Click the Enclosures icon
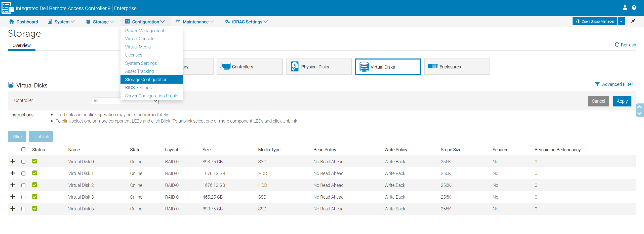The height and width of the screenshot is (234, 644). point(433,66)
